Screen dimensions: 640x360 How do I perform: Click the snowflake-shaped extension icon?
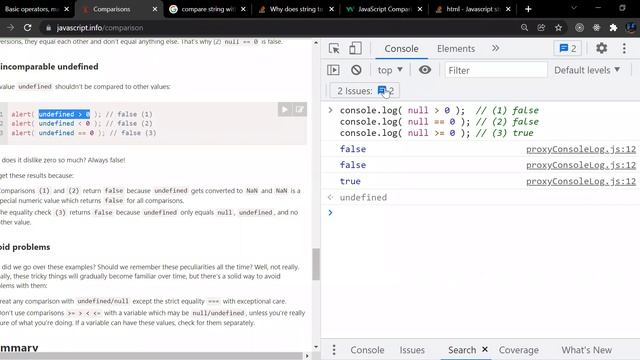coord(596,28)
